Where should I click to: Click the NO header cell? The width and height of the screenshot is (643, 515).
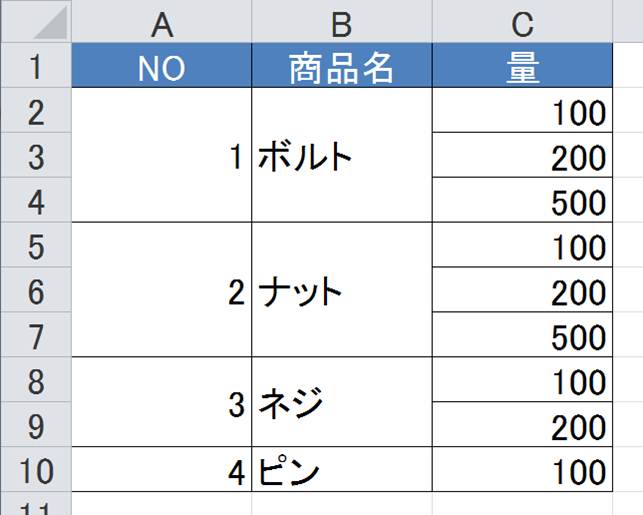tap(162, 65)
